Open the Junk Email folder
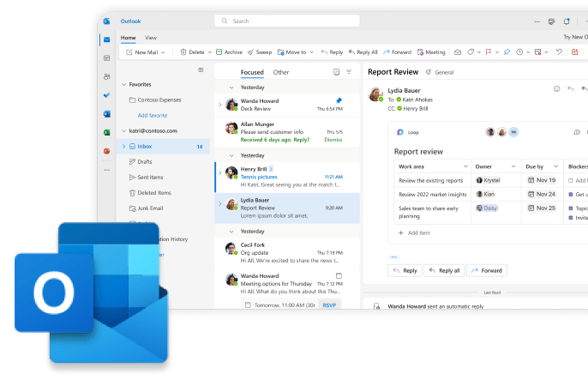Image resolution: width=588 pixels, height=380 pixels. (146, 208)
